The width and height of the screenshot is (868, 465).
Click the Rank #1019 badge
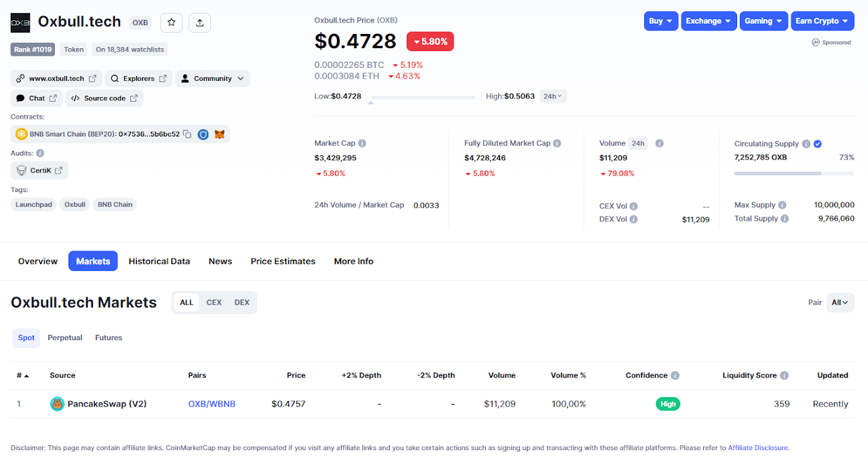tap(33, 50)
